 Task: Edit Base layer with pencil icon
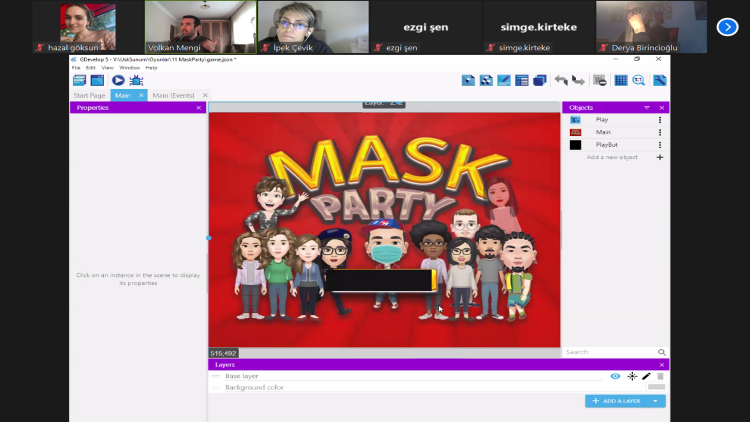point(646,376)
